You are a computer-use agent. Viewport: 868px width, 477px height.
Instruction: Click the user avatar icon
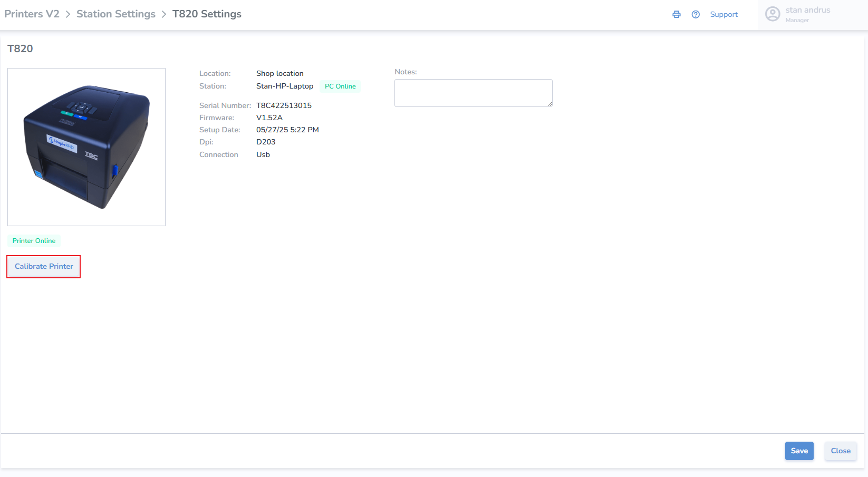(773, 14)
